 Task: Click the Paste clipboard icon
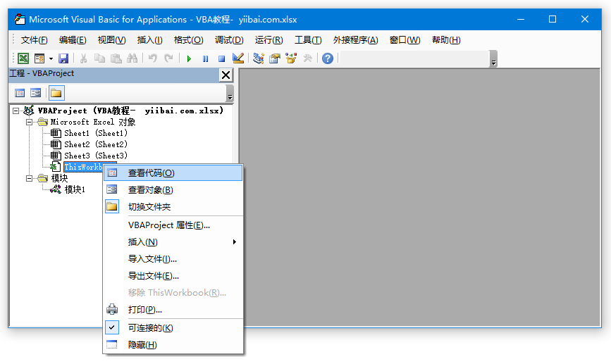(116, 58)
